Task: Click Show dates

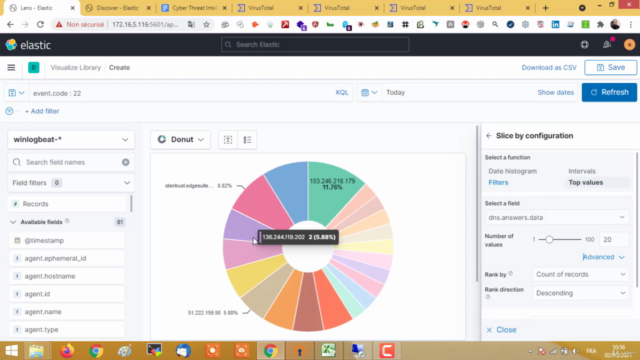Action: coord(555,92)
